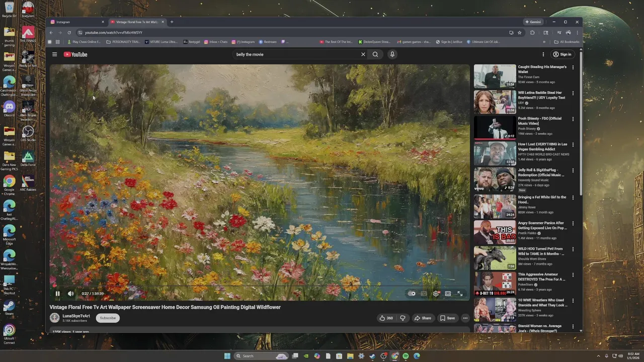Select the Vintage Floral Free Tv Art tab
644x362 pixels.
point(137,22)
